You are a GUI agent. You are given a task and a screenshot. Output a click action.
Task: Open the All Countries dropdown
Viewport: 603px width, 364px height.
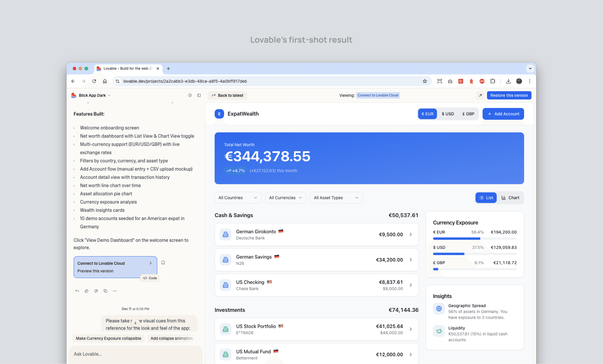pos(238,198)
